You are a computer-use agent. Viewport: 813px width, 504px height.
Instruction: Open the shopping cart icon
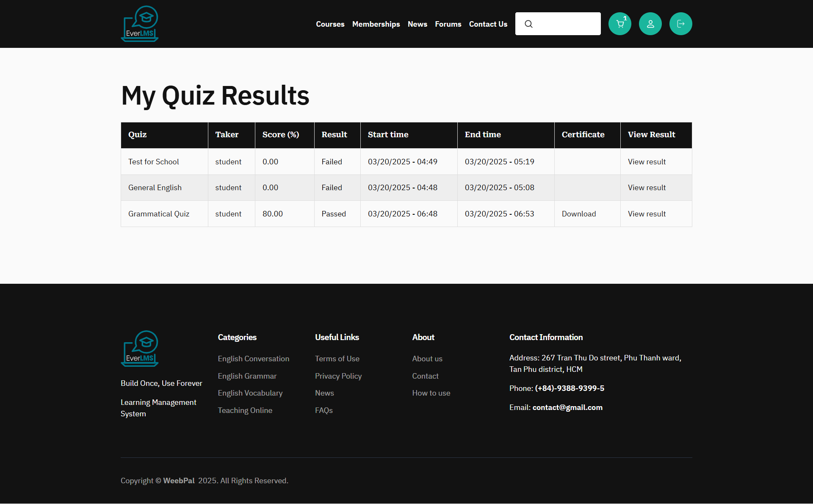[x=619, y=24]
